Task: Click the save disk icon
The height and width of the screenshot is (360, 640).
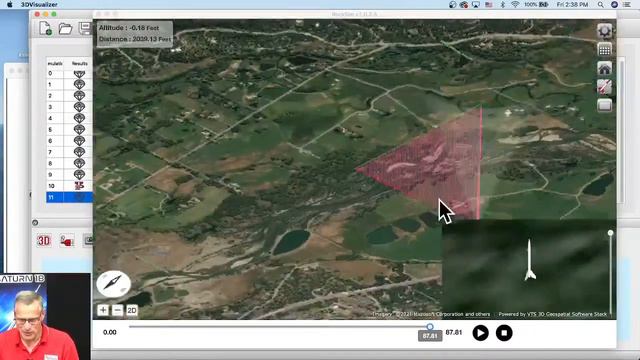Action: [85, 29]
